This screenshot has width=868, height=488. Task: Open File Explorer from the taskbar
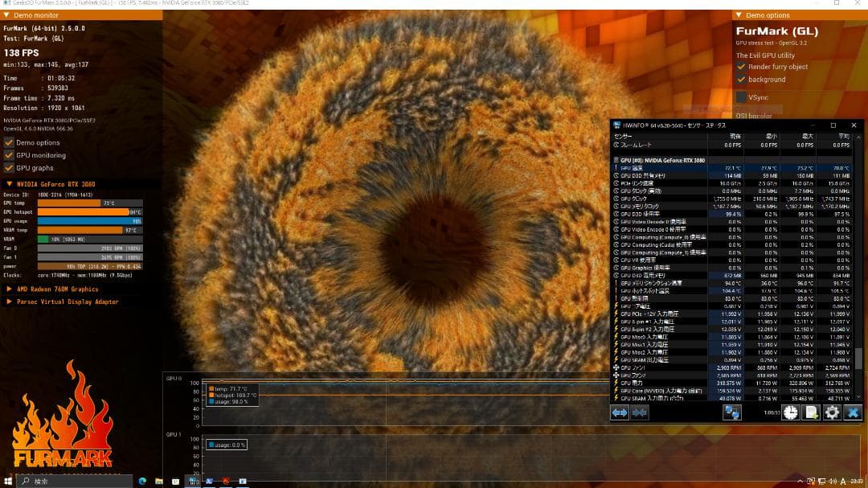(159, 481)
